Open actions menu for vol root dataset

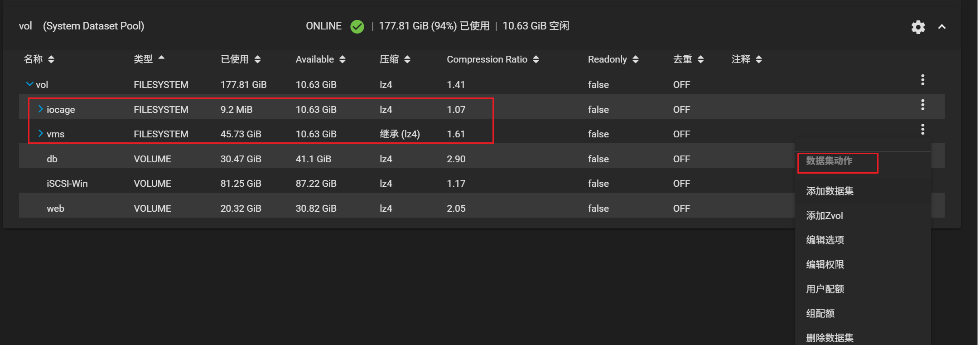pos(922,80)
